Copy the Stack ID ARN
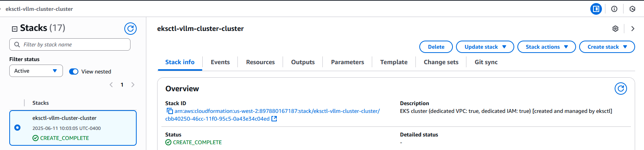The width and height of the screenshot is (644, 150). 169,111
